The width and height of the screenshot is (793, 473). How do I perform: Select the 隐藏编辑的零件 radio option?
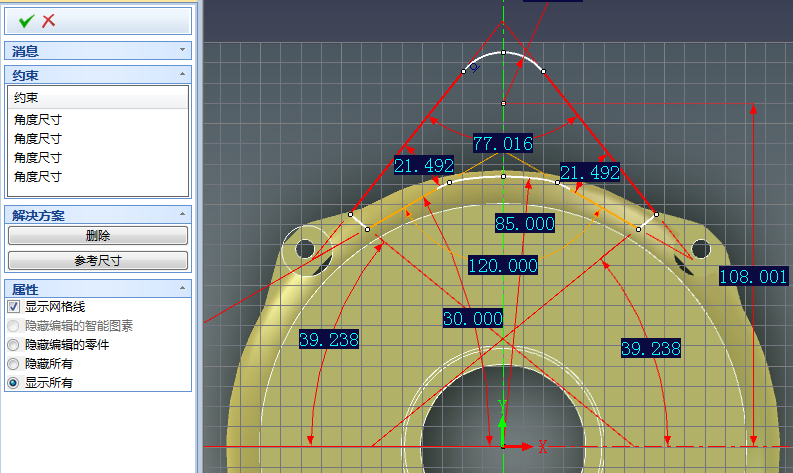14,345
